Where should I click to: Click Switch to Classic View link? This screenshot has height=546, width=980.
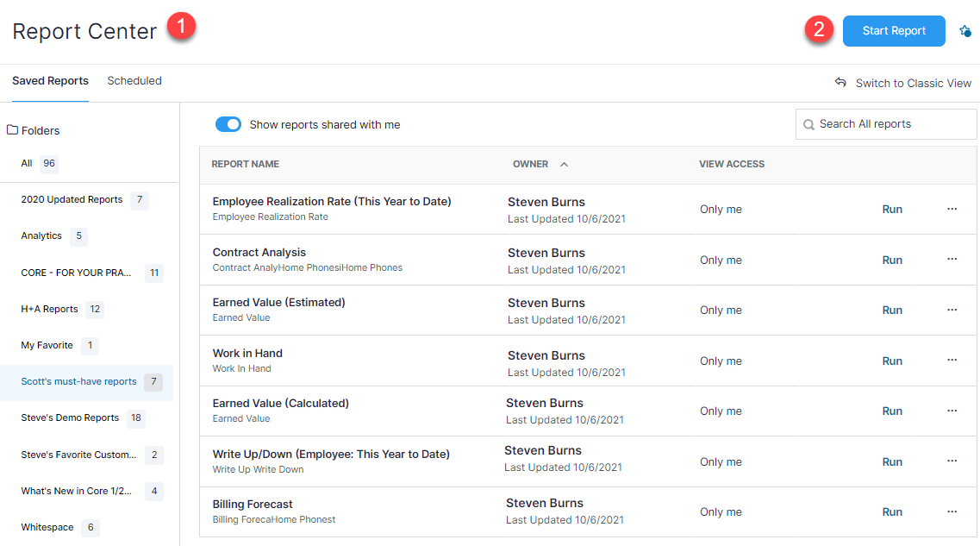913,83
